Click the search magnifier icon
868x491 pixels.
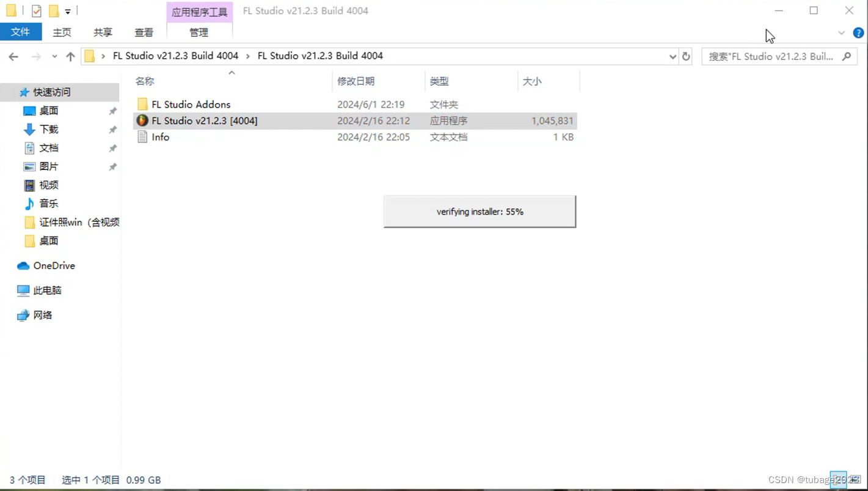coord(847,56)
